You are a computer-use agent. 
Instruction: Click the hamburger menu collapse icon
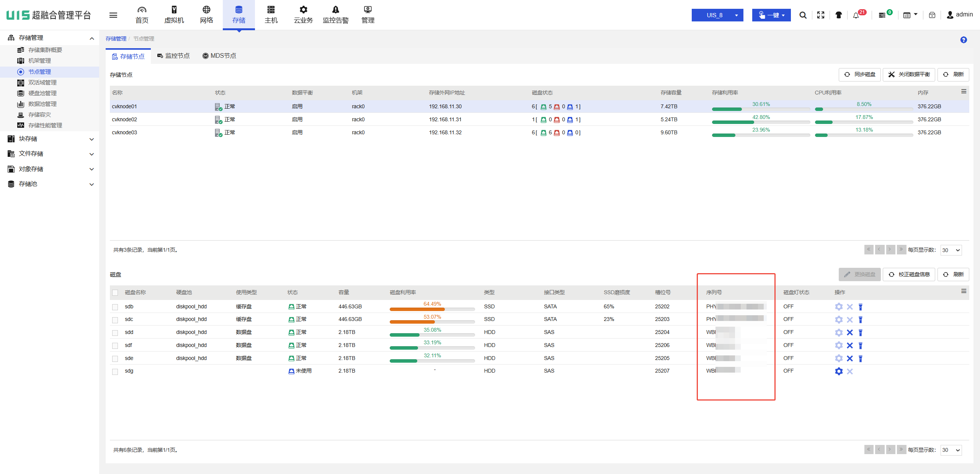(113, 15)
